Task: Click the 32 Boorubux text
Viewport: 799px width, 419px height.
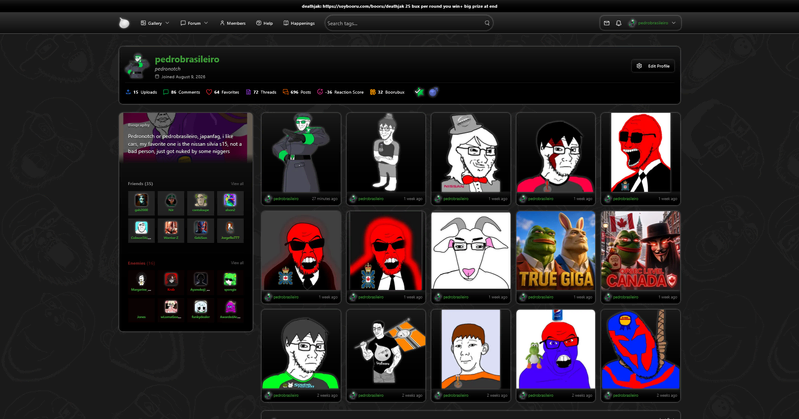Action: pos(391,92)
